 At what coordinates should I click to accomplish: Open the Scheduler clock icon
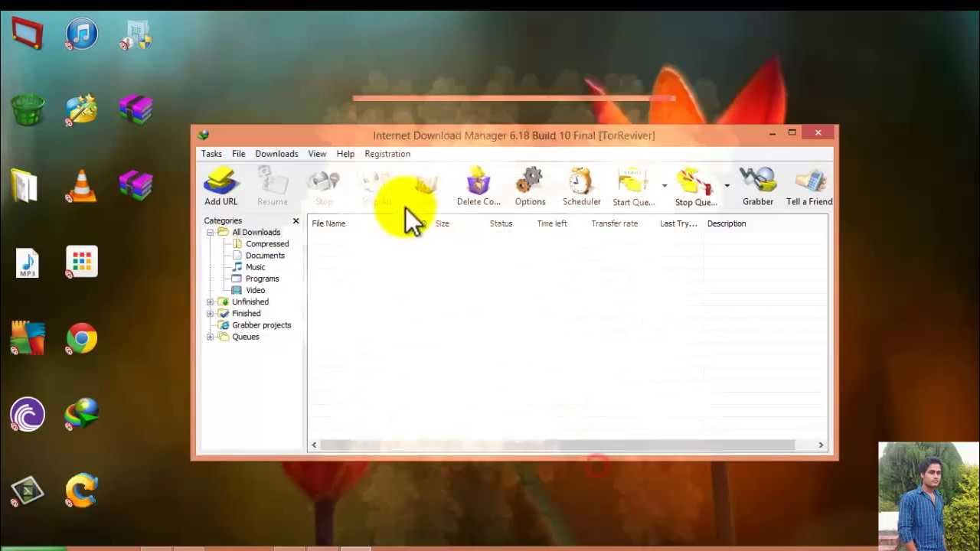581,187
